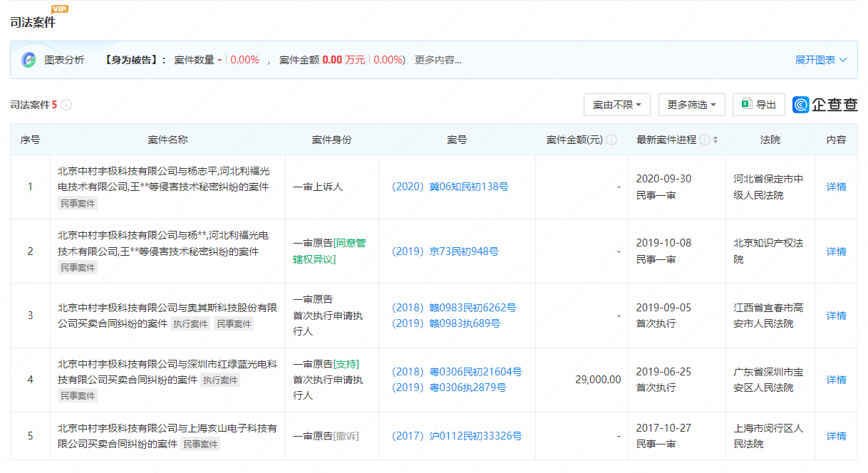Click info icon beside 最新案件进程 header
868x473 pixels.
704,140
